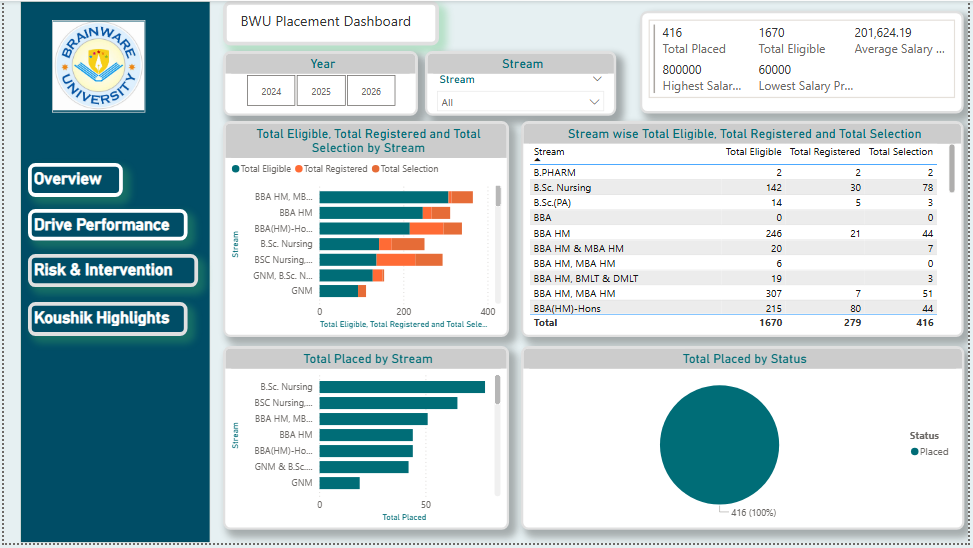Select GNM & B.Sc... bar in Placed chart

[364, 467]
